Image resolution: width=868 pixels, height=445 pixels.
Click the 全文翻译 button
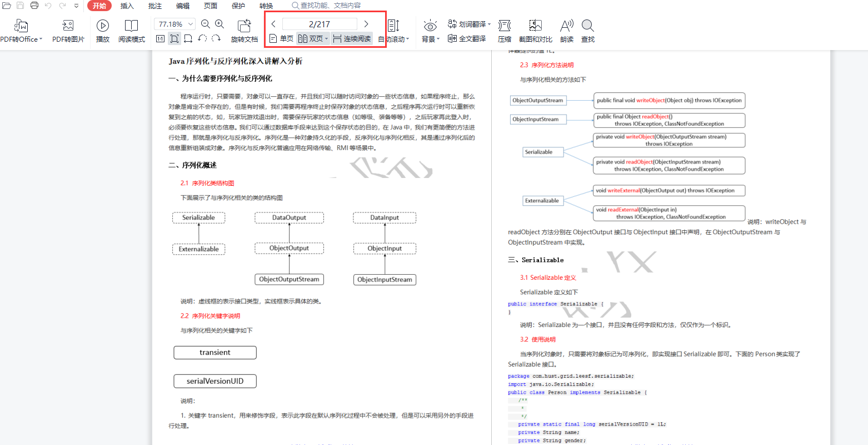[x=467, y=38]
